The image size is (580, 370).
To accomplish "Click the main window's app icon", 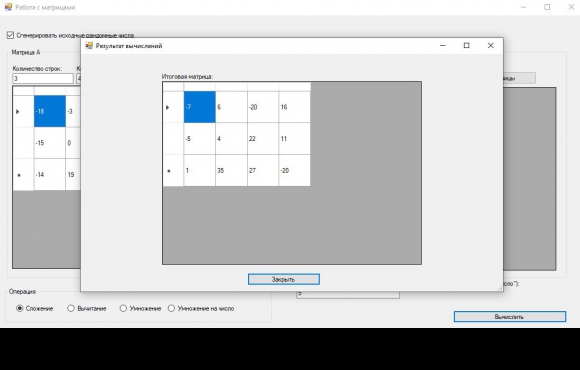I will point(8,7).
